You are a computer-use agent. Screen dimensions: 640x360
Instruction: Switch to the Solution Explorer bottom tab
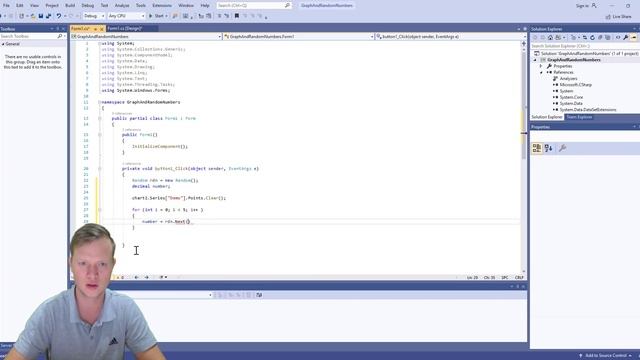pyautogui.click(x=547, y=117)
